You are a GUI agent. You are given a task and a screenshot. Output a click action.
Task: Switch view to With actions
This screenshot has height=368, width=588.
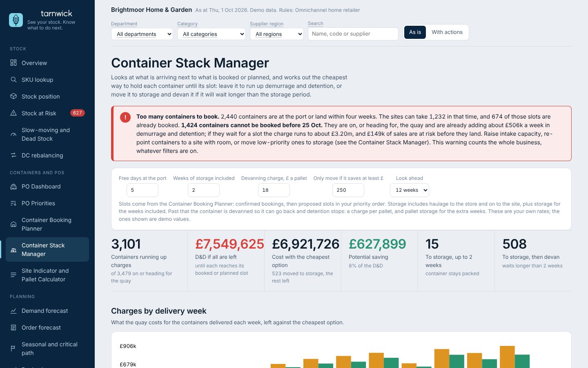click(447, 32)
